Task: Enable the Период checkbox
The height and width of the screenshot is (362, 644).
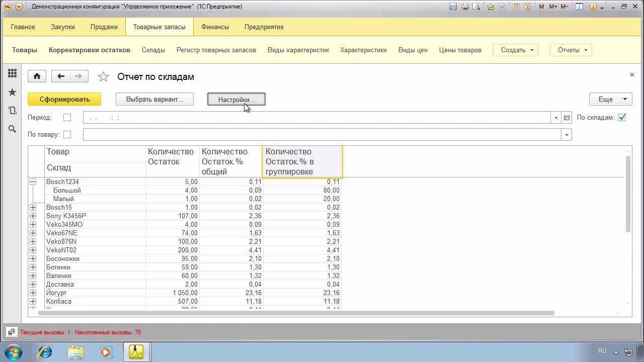Action: pos(67,118)
